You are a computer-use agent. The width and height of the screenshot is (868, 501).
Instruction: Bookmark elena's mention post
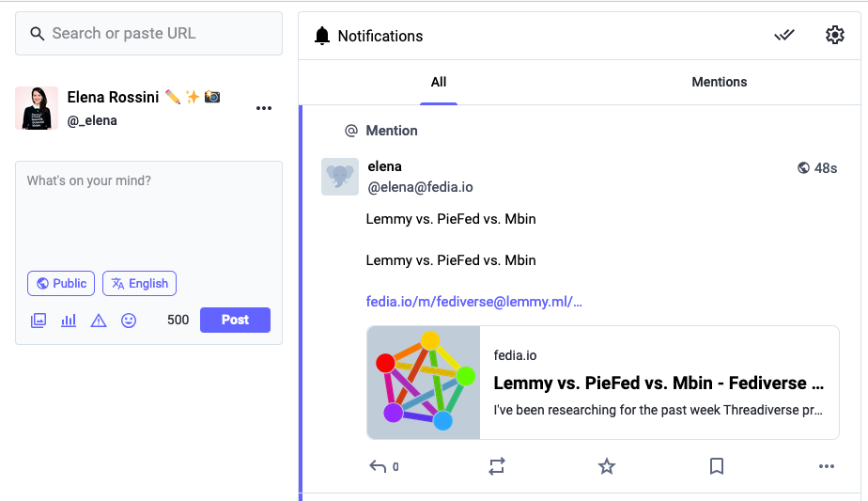click(x=716, y=466)
